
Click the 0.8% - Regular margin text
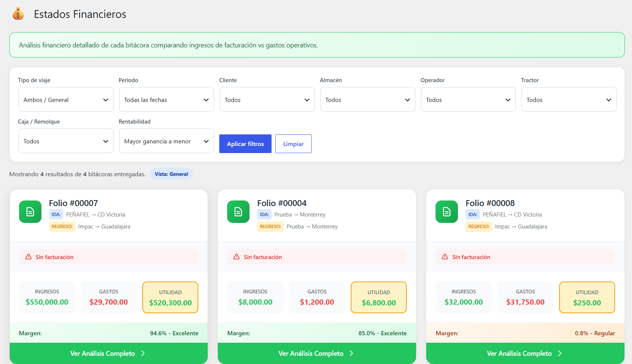pyautogui.click(x=595, y=333)
